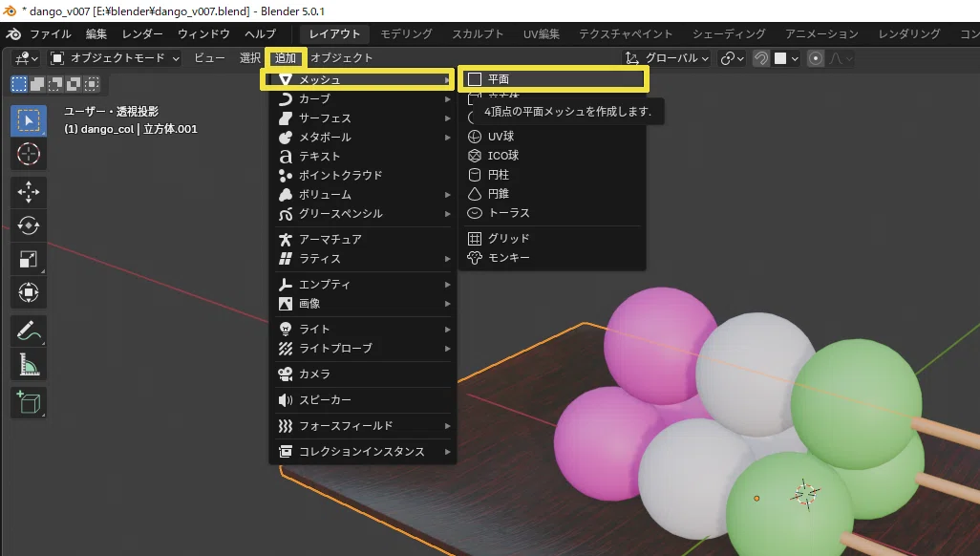
Task: Add a グリッド mesh
Action: coord(552,238)
